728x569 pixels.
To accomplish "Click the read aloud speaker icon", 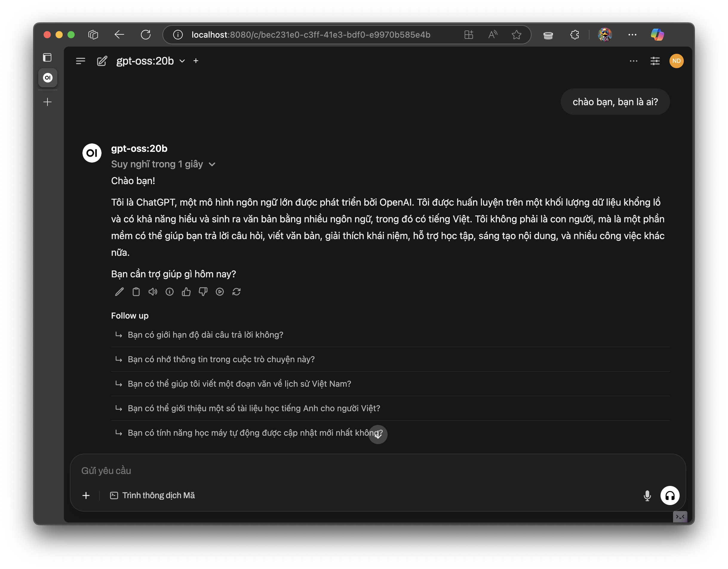I will click(153, 292).
